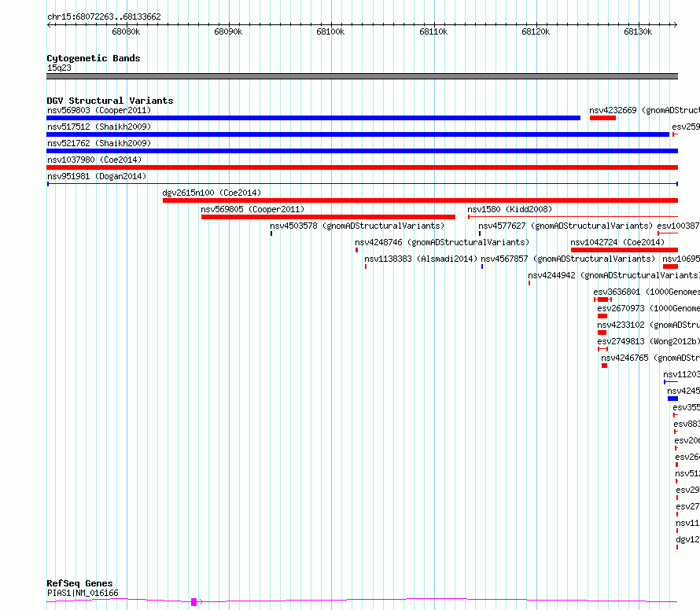
Task: Click the small red nsv4232669 variant bar
Action: [x=602, y=118]
